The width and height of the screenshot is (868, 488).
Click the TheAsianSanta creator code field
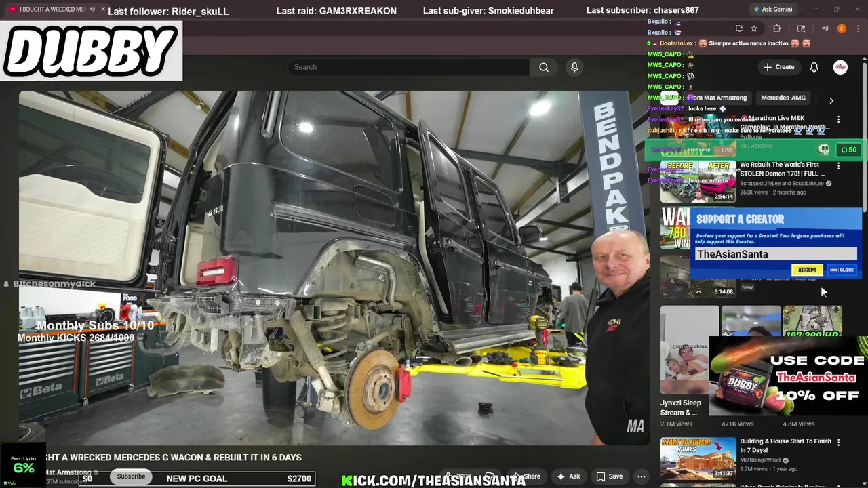[x=776, y=254]
